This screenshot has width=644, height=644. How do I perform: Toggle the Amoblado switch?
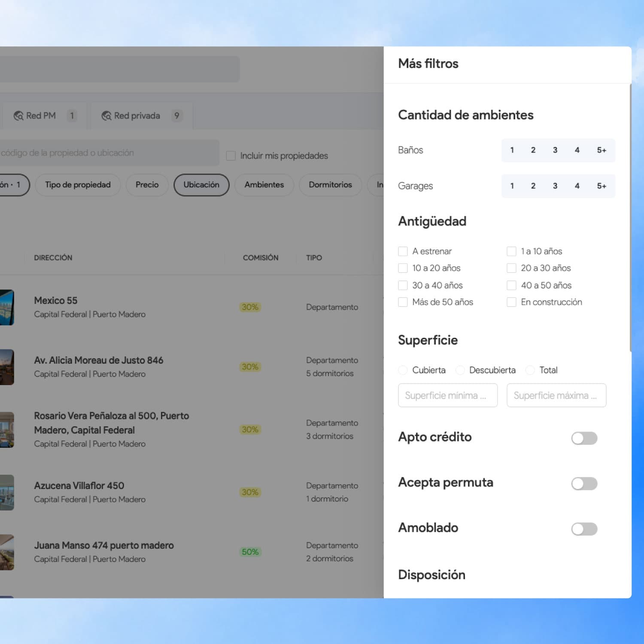584,529
